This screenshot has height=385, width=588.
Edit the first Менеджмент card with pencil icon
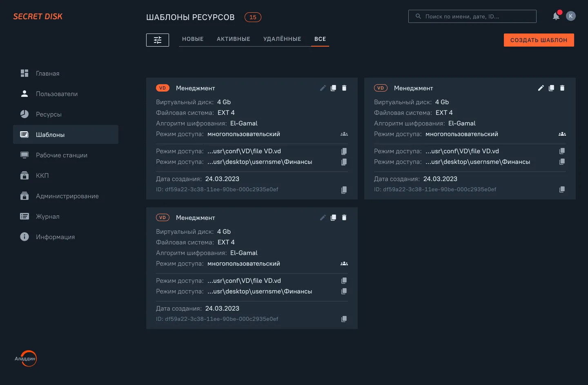[323, 88]
